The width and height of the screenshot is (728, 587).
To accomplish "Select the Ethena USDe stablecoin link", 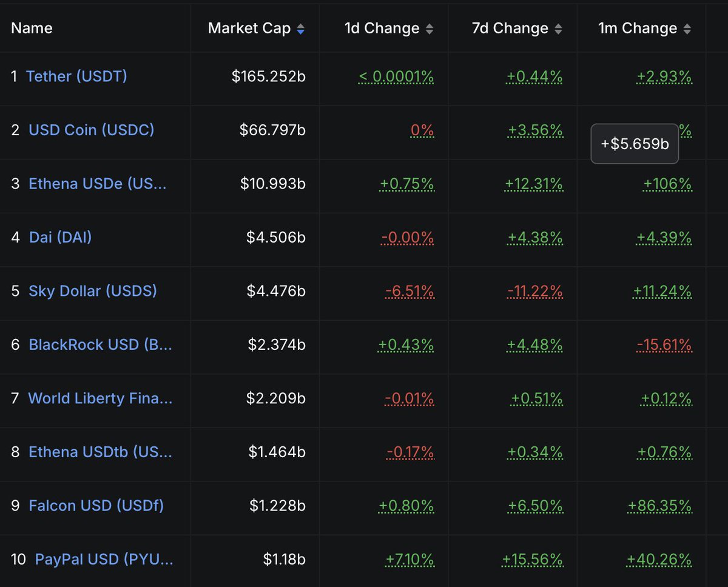I will pyautogui.click(x=97, y=184).
